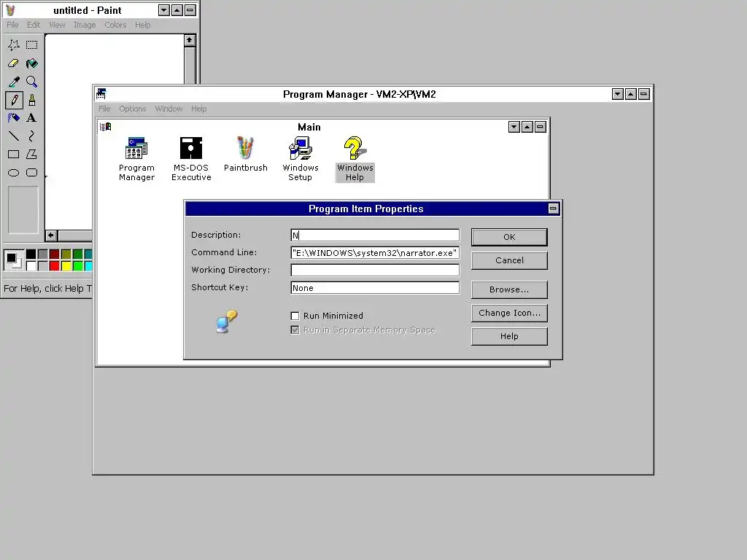Click the narrator program icon preview

(227, 322)
